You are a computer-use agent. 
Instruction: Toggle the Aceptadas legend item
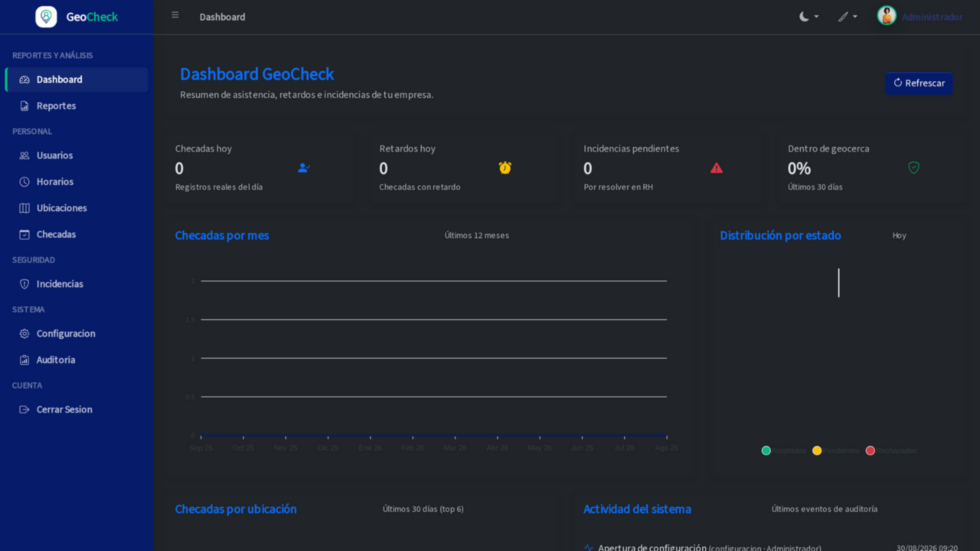[x=784, y=451]
